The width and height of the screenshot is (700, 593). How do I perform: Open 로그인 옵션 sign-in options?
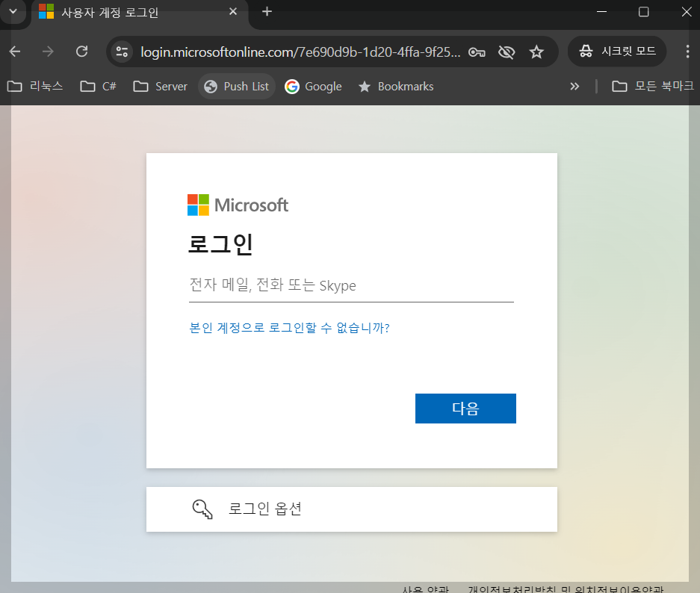click(x=352, y=509)
